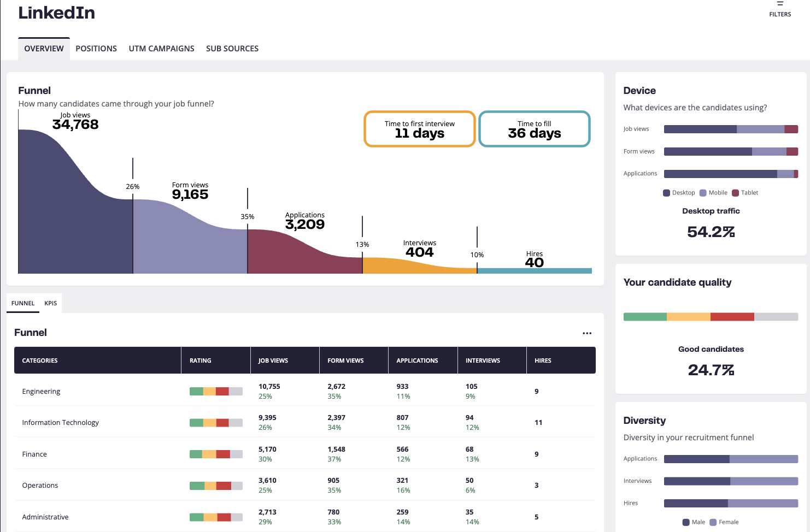Click the Form views funnel segment

pos(190,240)
